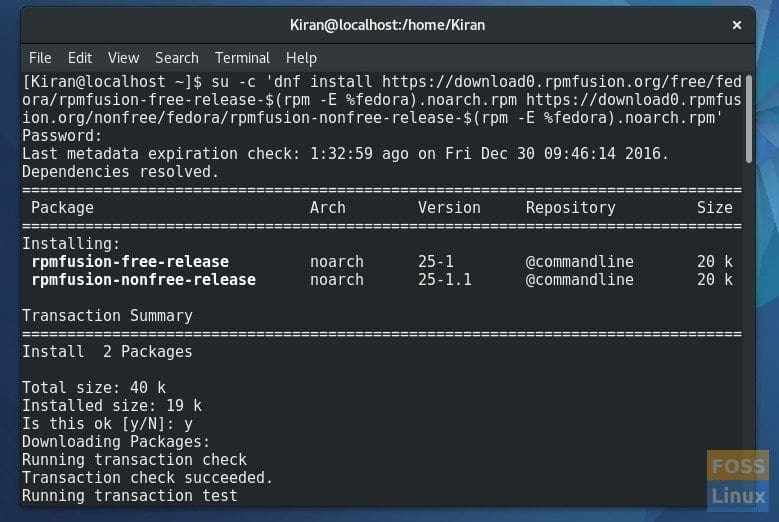Click 'Install 2 Packages' line

(x=107, y=352)
